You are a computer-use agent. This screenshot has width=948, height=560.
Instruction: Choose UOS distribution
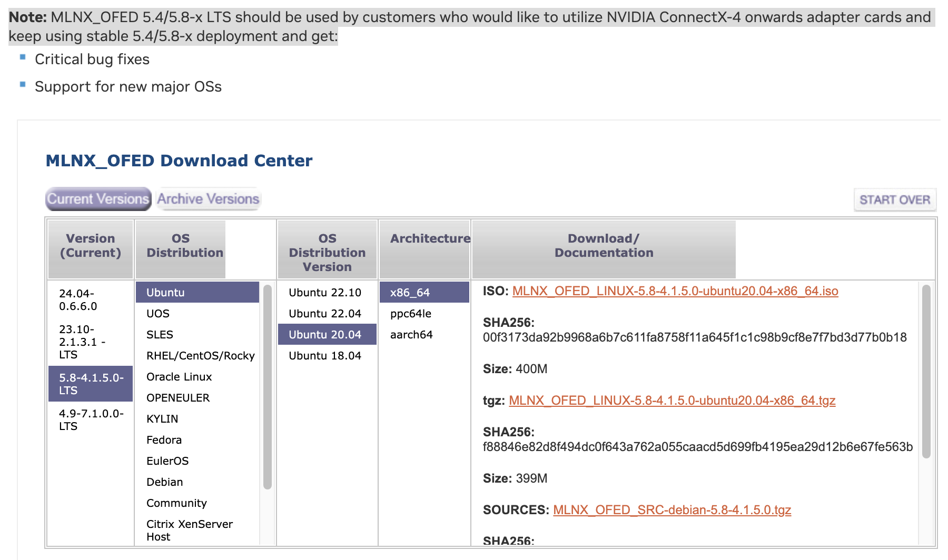pyautogui.click(x=197, y=313)
